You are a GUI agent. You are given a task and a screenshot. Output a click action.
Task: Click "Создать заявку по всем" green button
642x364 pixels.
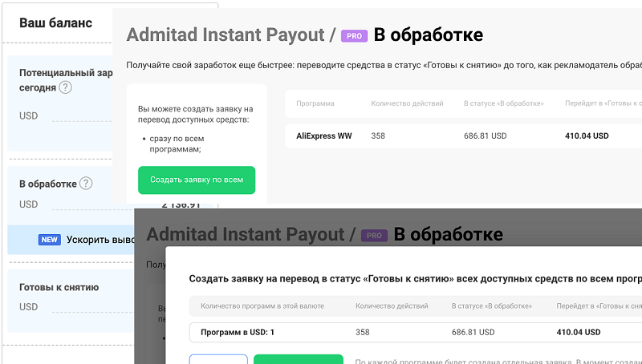tap(197, 180)
